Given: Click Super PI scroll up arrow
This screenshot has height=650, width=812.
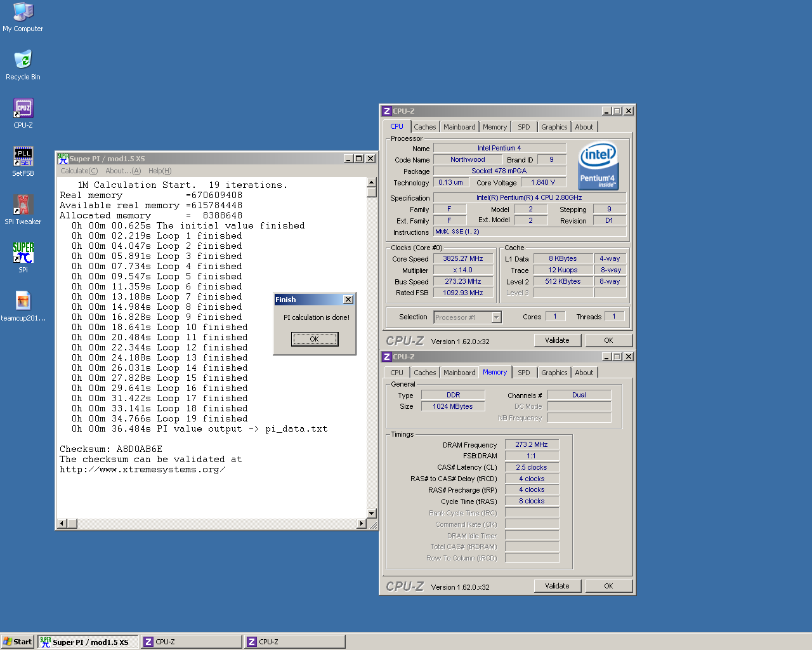Looking at the screenshot, I should point(372,183).
